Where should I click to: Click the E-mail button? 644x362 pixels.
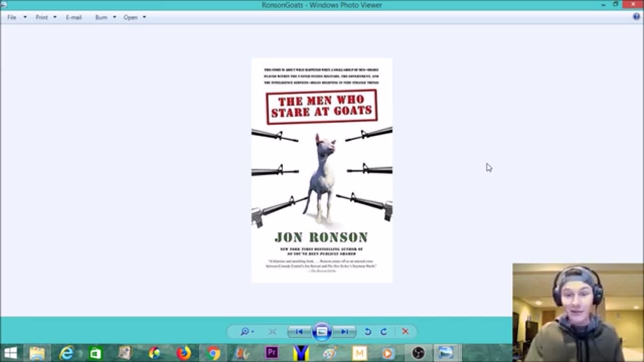tap(73, 17)
